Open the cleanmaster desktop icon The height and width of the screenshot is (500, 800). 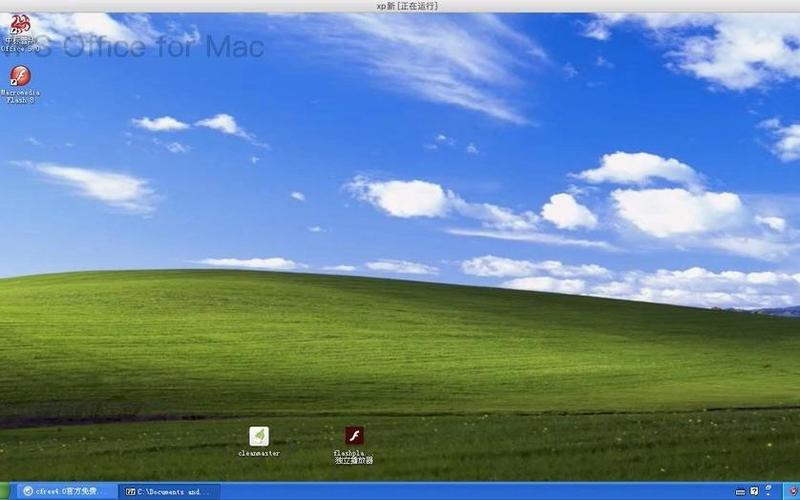[x=259, y=442]
